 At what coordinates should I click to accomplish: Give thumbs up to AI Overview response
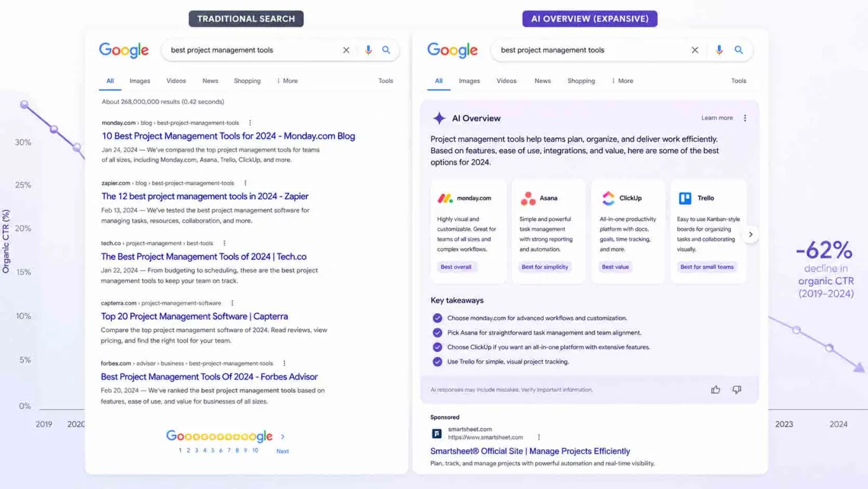click(715, 390)
